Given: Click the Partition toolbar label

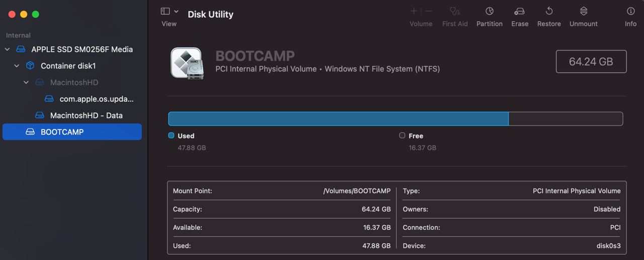Looking at the screenshot, I should pos(490,24).
